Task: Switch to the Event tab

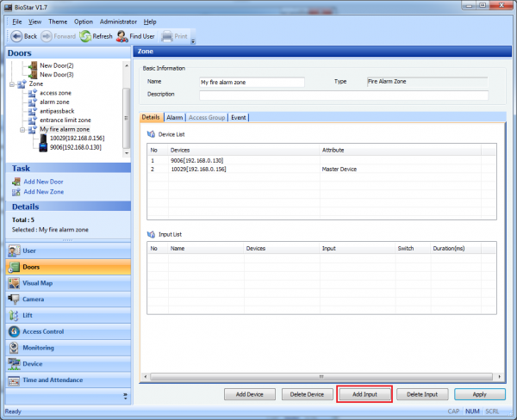Action: coord(239,117)
